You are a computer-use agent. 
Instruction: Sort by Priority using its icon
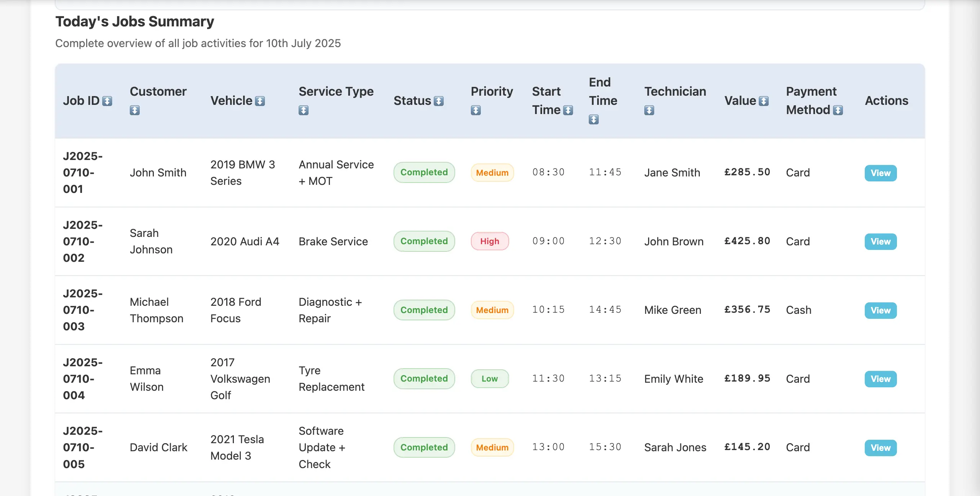pos(476,110)
